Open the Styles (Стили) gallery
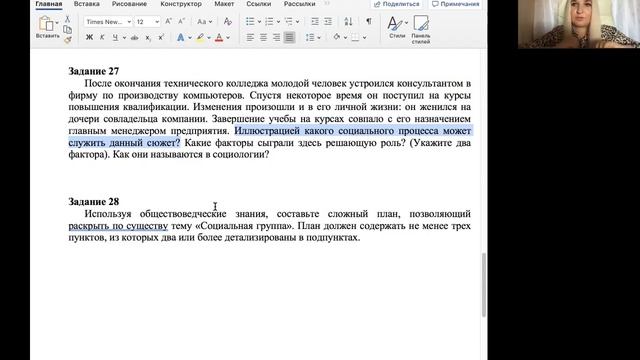 [x=397, y=27]
